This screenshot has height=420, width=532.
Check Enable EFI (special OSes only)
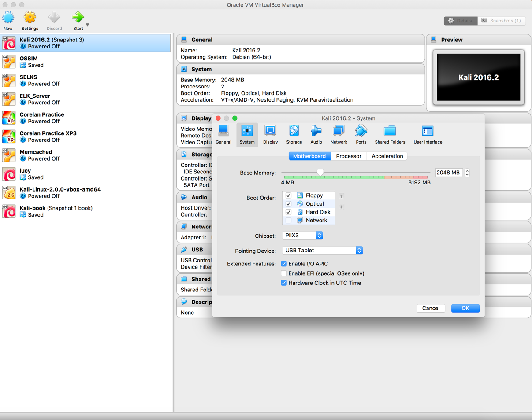pyautogui.click(x=284, y=273)
